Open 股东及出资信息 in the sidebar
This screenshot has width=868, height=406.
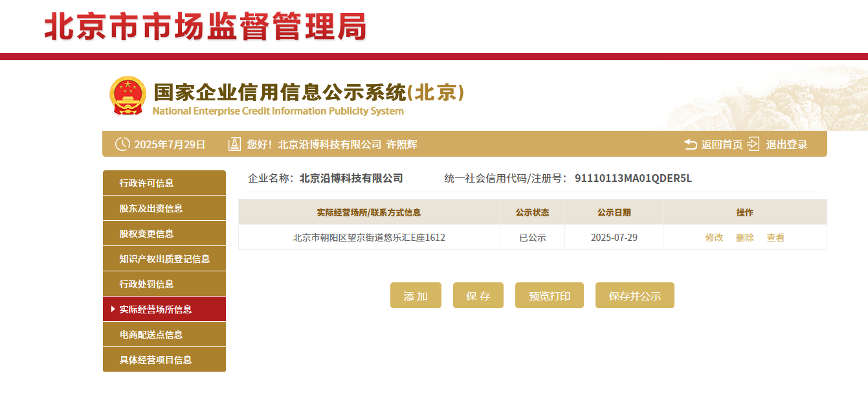(x=164, y=208)
